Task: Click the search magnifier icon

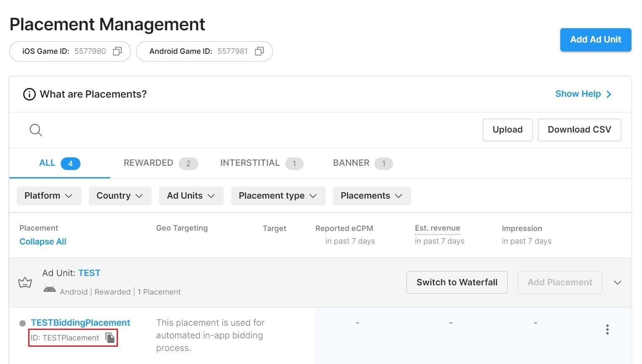Action: [x=36, y=130]
